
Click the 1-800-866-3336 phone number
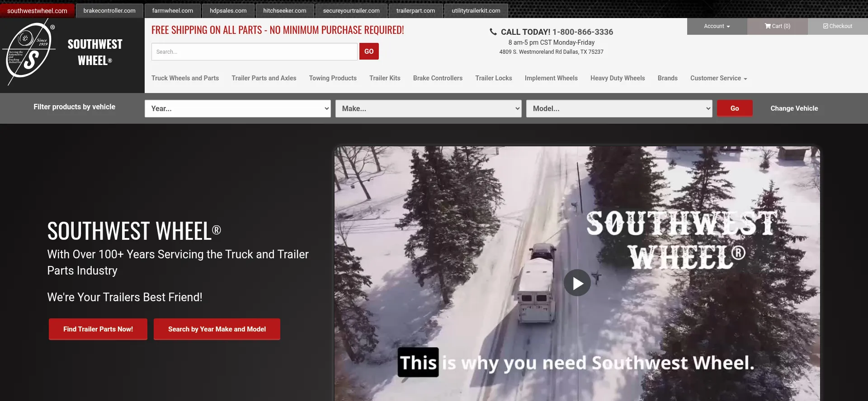pyautogui.click(x=583, y=32)
